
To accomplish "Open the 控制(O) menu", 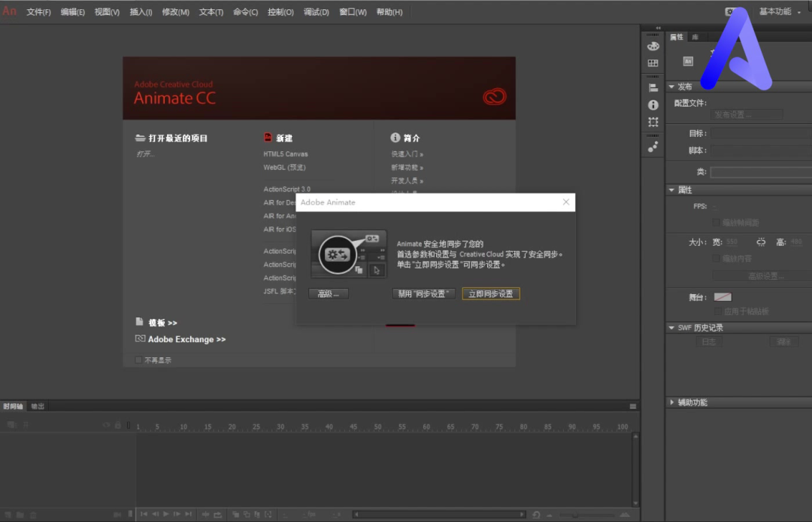I will 280,12.
